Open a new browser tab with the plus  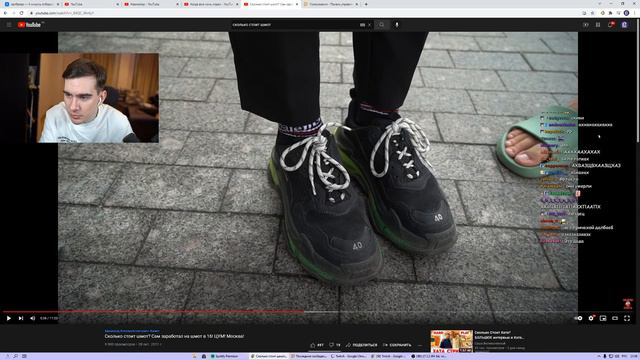(366, 4)
